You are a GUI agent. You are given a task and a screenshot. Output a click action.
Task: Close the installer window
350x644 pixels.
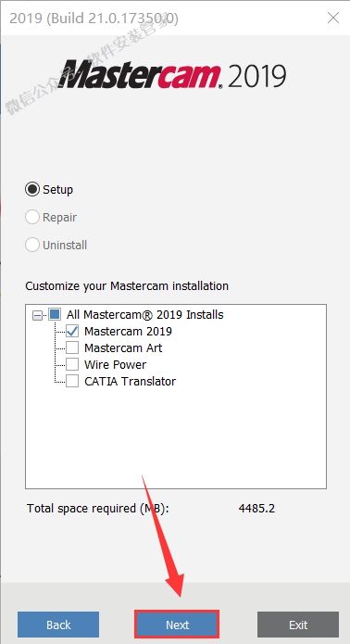pos(333,18)
